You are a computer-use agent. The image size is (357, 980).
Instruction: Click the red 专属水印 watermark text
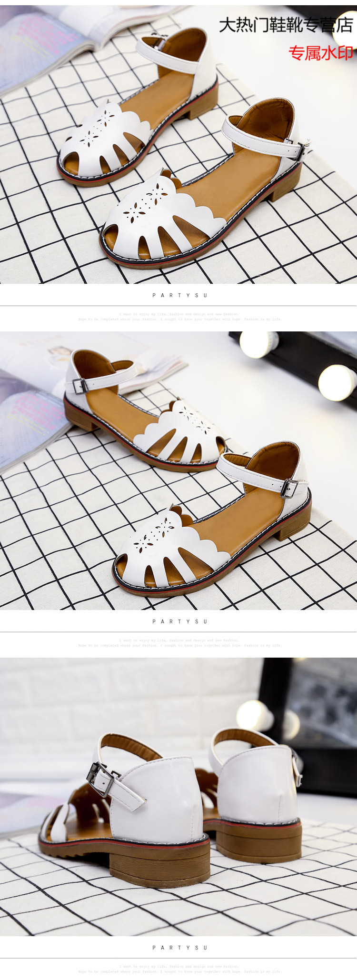point(320,53)
